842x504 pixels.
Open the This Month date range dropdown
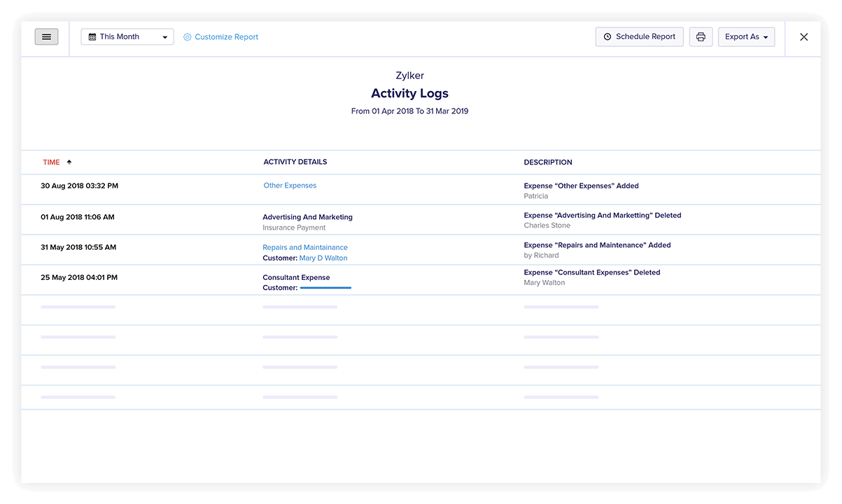[127, 36]
